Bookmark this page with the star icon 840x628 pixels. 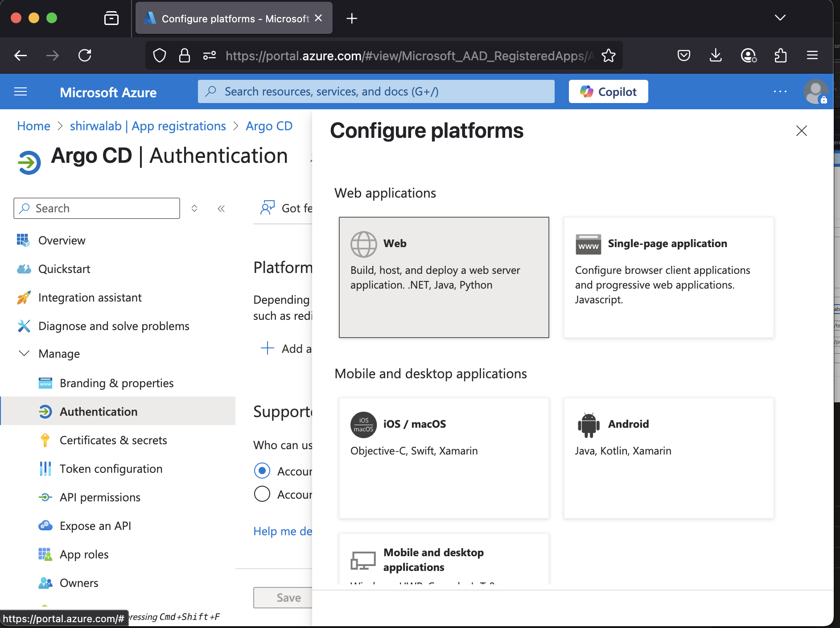click(x=609, y=55)
